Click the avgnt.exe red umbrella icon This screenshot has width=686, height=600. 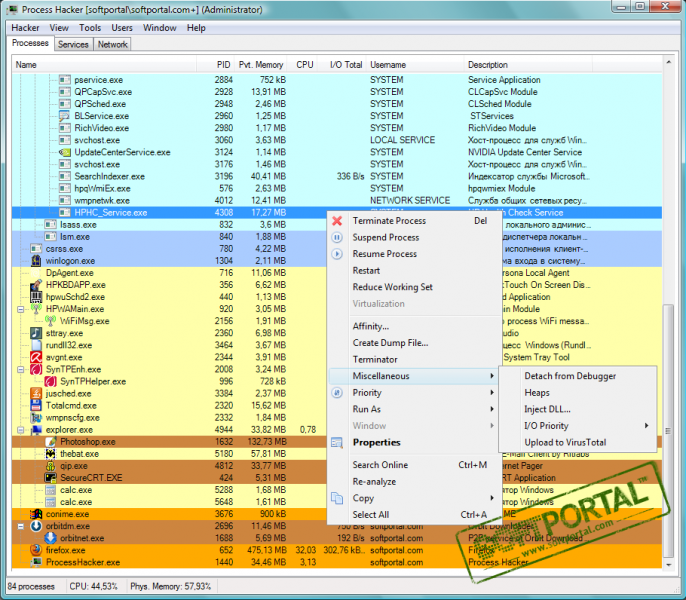tap(36, 356)
